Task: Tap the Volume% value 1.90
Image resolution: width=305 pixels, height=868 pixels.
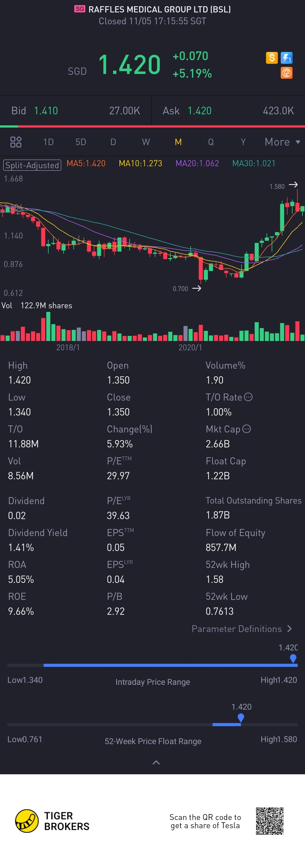Action: 214,380
